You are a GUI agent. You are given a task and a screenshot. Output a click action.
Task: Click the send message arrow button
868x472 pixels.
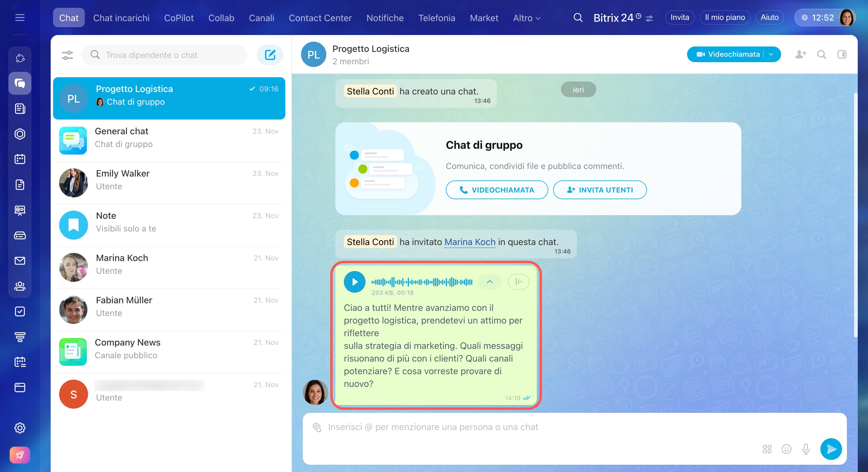point(831,449)
